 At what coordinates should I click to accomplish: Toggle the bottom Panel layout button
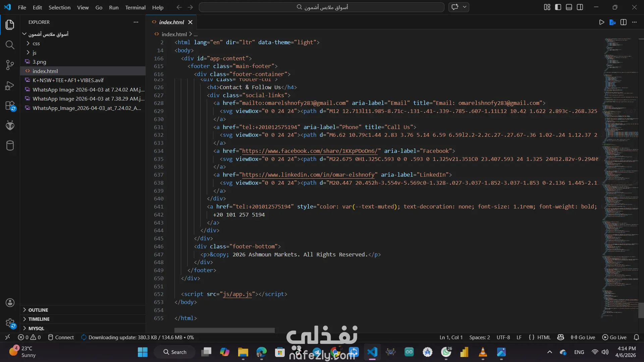(x=569, y=7)
